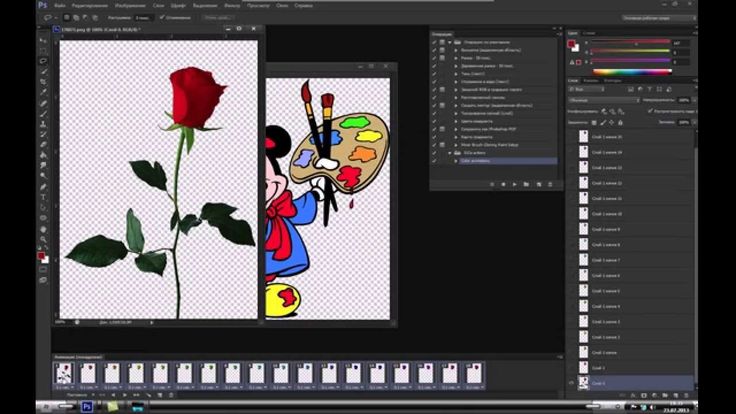Select the Move tool in toolbox
Viewport: 736px width, 414px height.
point(43,39)
